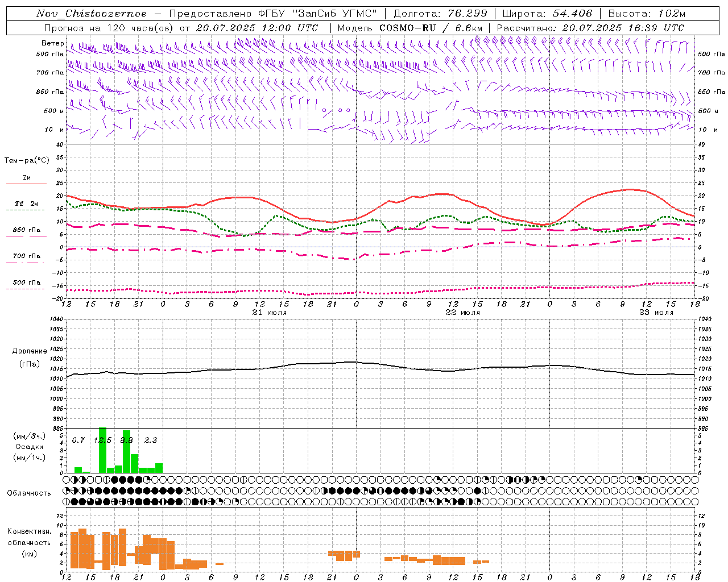728x582 pixels.
Task: Click the 2.3 three-hour precipitation value
Action: coord(151,440)
